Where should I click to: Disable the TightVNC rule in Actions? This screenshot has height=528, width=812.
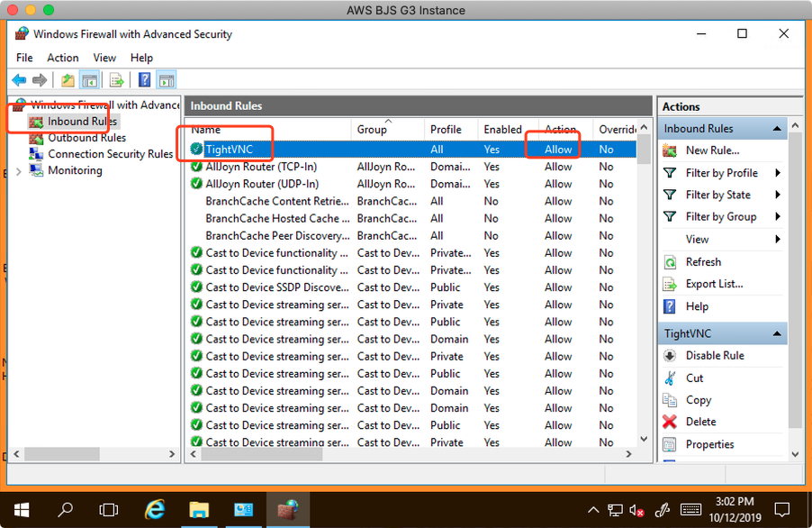coord(714,355)
